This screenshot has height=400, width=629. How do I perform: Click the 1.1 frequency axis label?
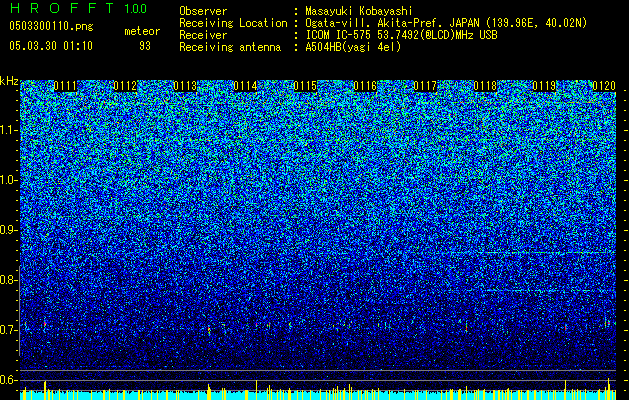click(9, 130)
